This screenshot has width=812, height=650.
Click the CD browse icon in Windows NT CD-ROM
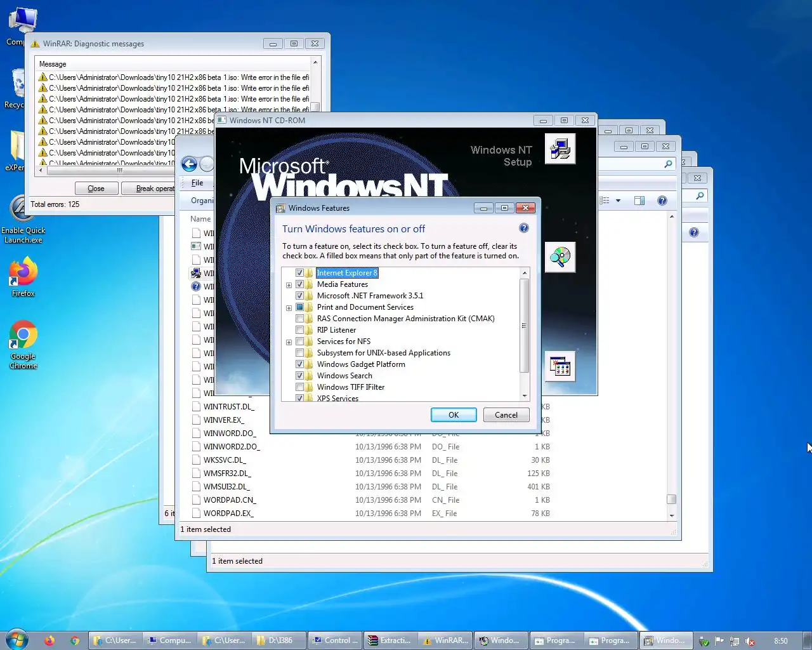[560, 257]
